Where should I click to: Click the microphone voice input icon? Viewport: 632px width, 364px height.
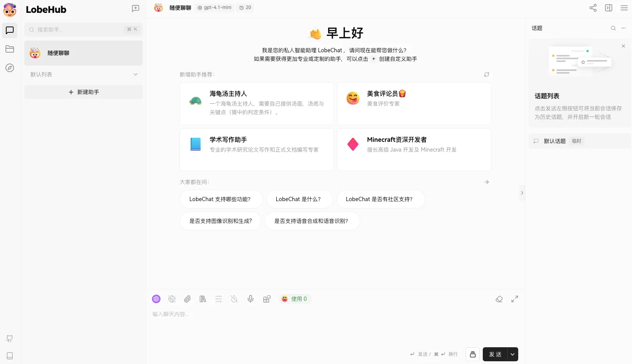(x=251, y=299)
